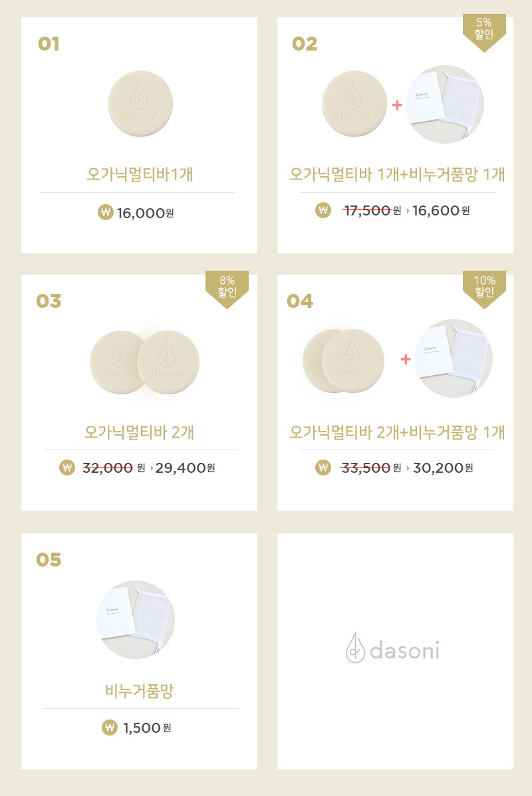Viewport: 532px width, 796px height.
Task: Click the won icon in option 04 price row
Action: point(323,467)
